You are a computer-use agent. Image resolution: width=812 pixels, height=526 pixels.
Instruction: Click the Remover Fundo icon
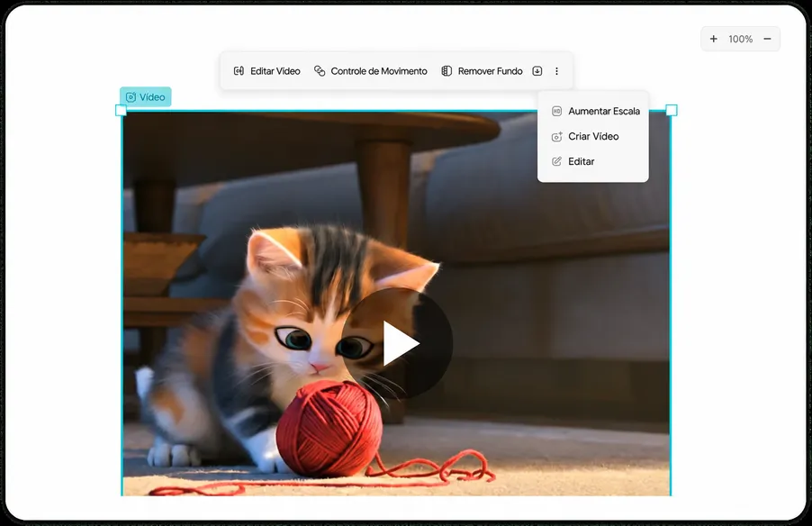pos(447,71)
